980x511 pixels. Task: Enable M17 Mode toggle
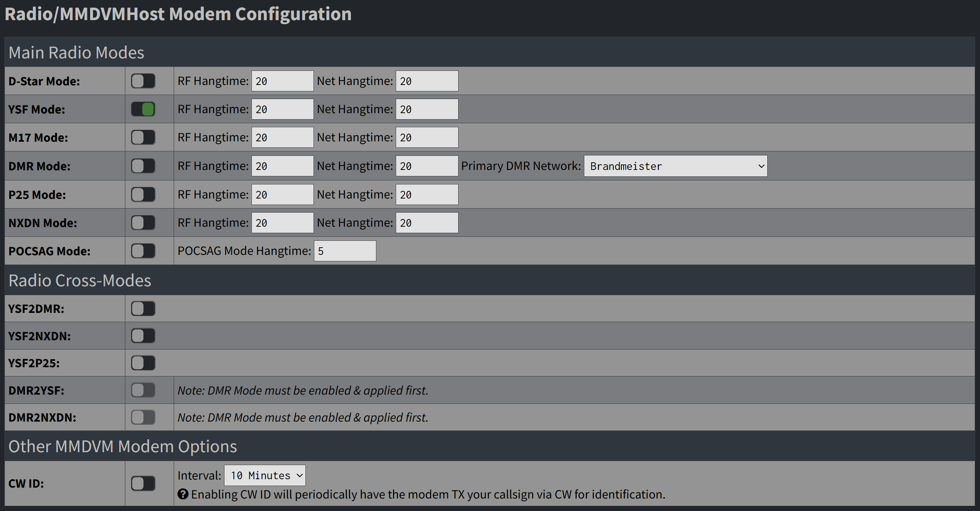point(143,137)
